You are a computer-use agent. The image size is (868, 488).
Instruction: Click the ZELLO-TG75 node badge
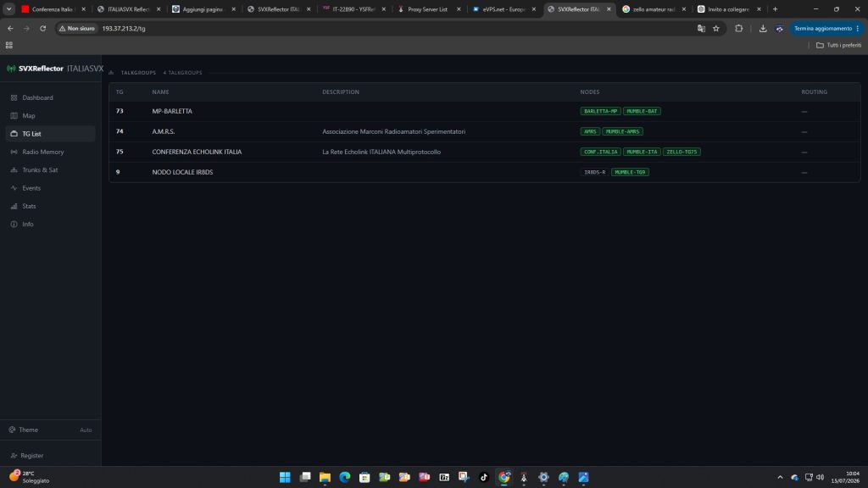[x=682, y=152]
